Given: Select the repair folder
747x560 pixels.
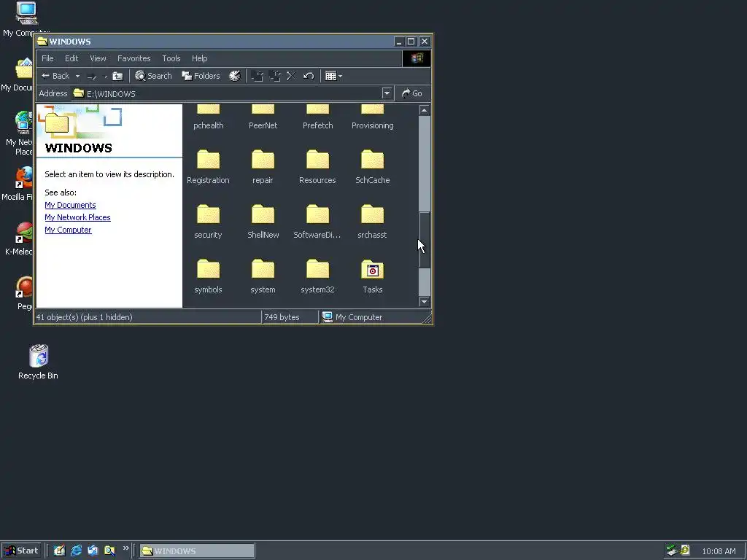Looking at the screenshot, I should click(x=263, y=167).
